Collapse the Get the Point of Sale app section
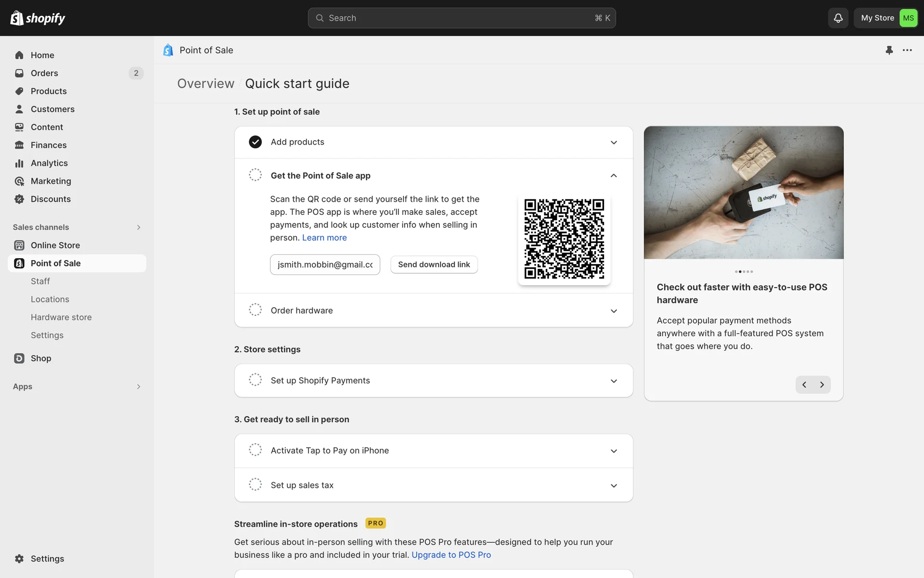Image resolution: width=924 pixels, height=578 pixels. (614, 176)
